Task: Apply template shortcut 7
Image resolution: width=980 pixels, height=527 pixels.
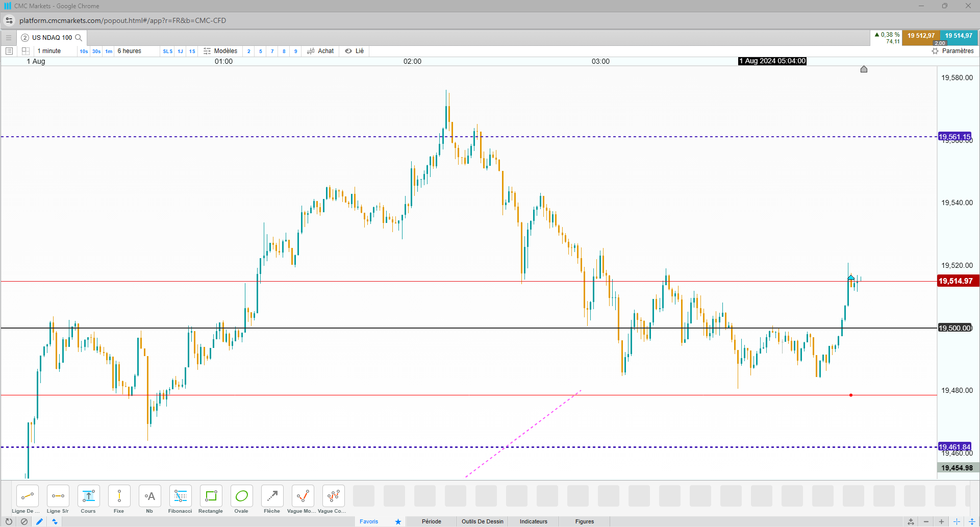Action: 272,51
